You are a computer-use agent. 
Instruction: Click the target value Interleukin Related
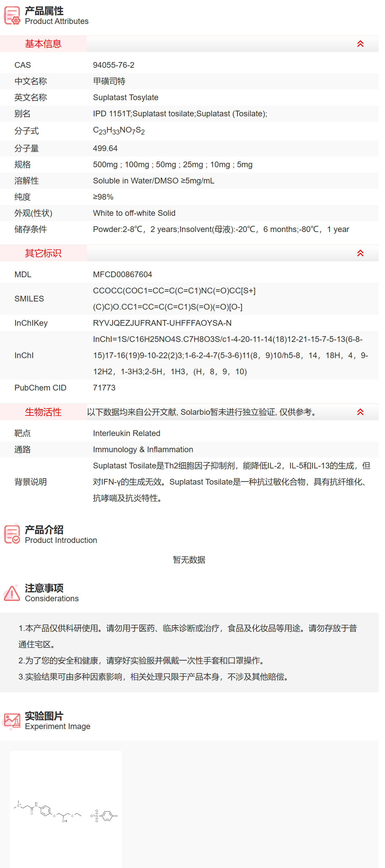click(126, 433)
